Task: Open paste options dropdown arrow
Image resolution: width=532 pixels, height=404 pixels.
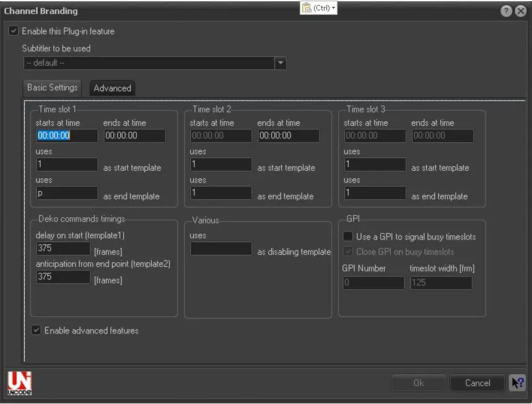Action: pos(334,8)
